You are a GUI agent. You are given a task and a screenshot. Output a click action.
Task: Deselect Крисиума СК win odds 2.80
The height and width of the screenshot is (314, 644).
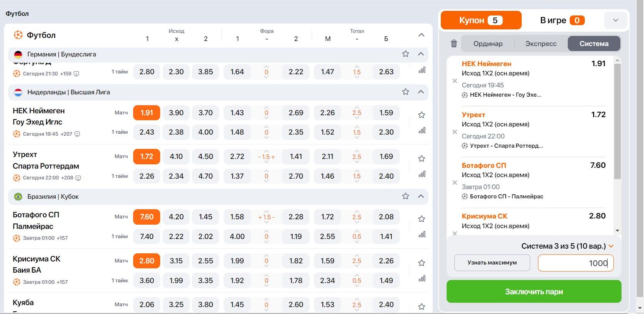click(x=147, y=261)
